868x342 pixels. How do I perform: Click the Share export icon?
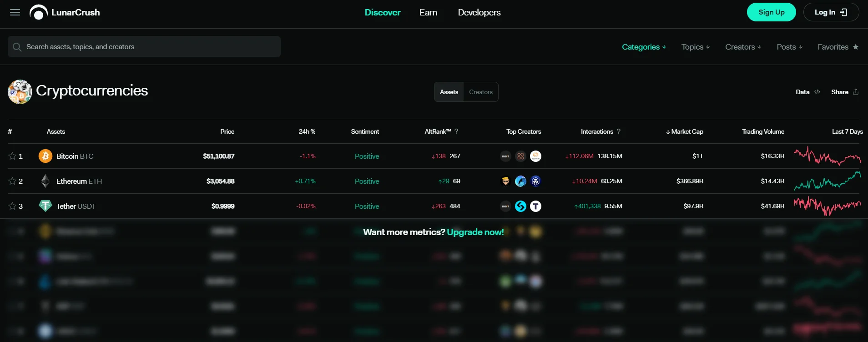pyautogui.click(x=856, y=92)
